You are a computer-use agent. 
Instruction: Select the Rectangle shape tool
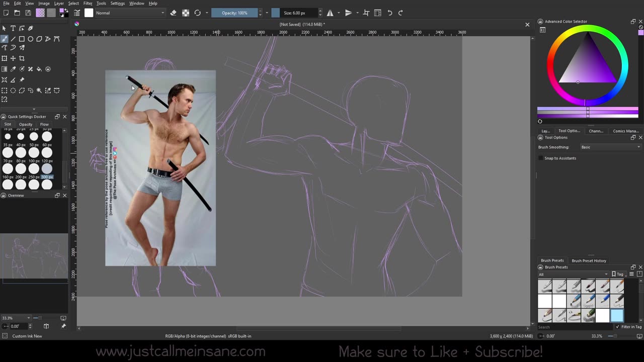(x=22, y=39)
